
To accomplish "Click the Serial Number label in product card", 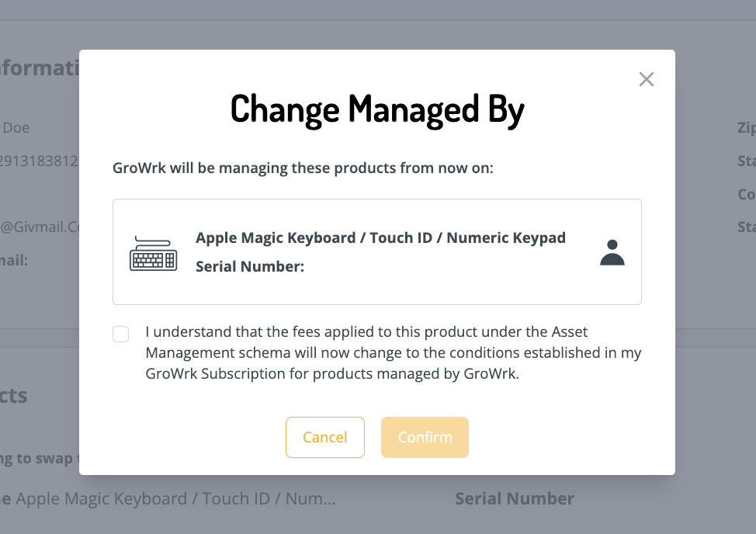I will (249, 266).
